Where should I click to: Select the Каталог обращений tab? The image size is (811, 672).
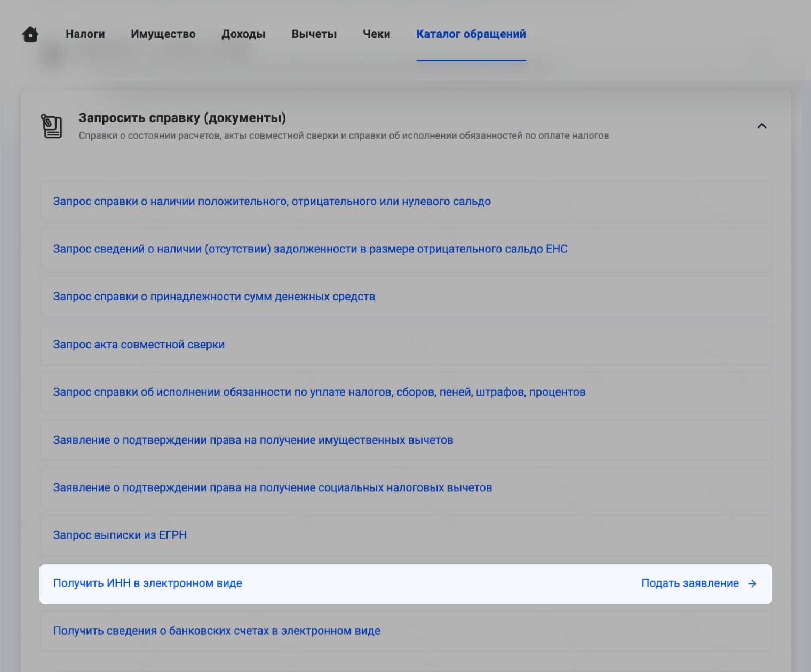click(471, 34)
